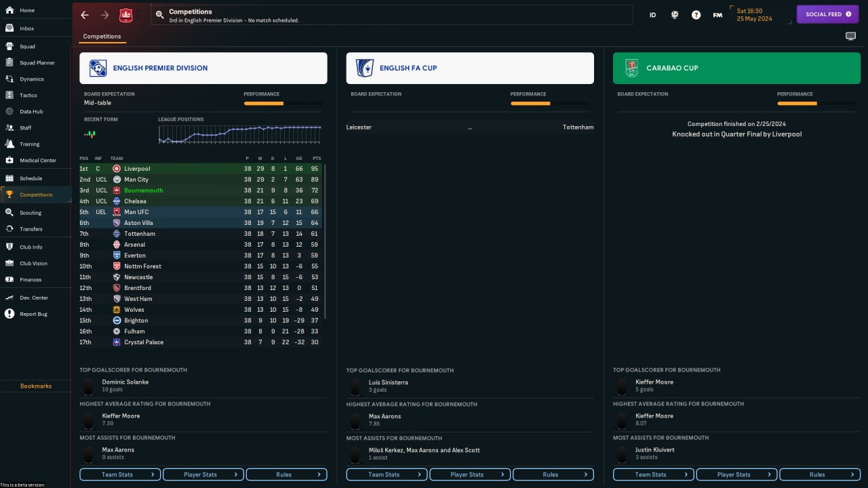This screenshot has width=868, height=488.
Task: Click the league table scrollbar
Action: point(325,241)
